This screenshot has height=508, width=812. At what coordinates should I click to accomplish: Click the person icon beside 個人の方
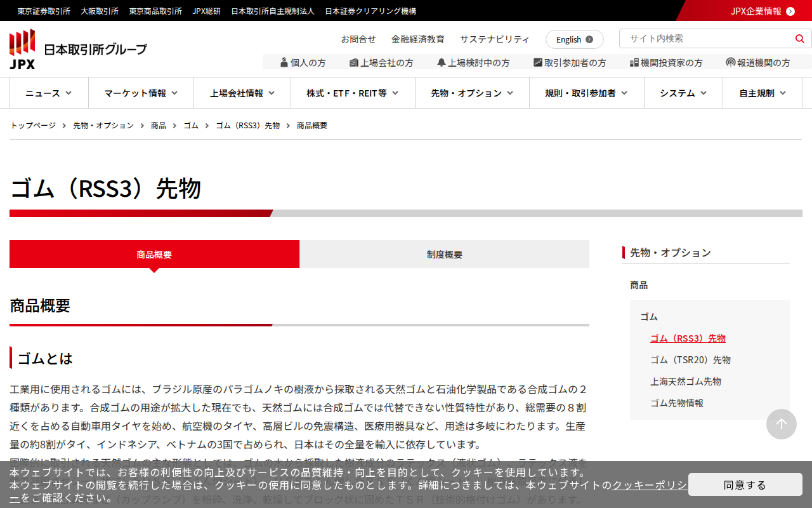284,62
